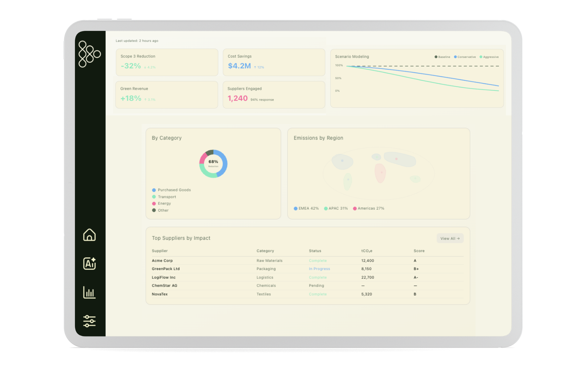
Task: Click Complete status in Acme Corp row
Action: point(318,261)
